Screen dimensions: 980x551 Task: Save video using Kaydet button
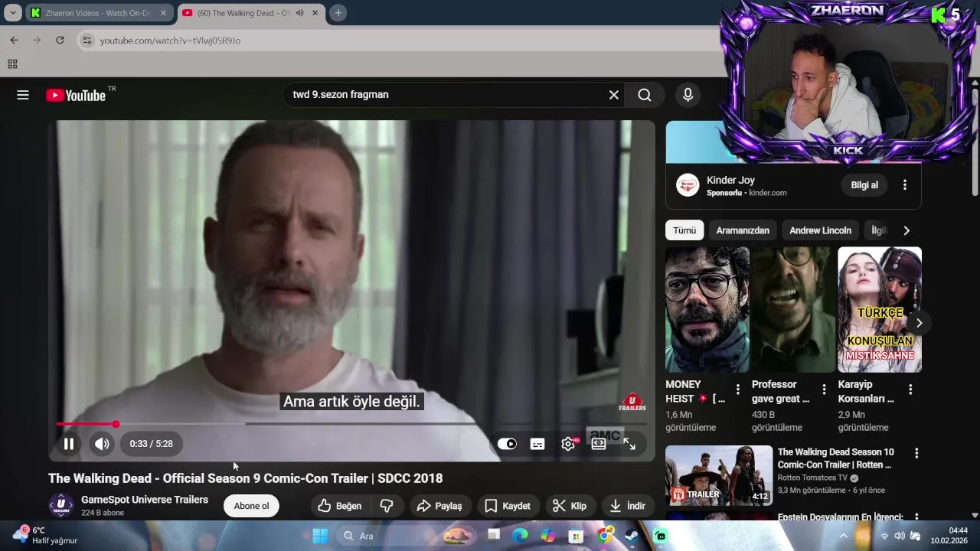point(507,506)
